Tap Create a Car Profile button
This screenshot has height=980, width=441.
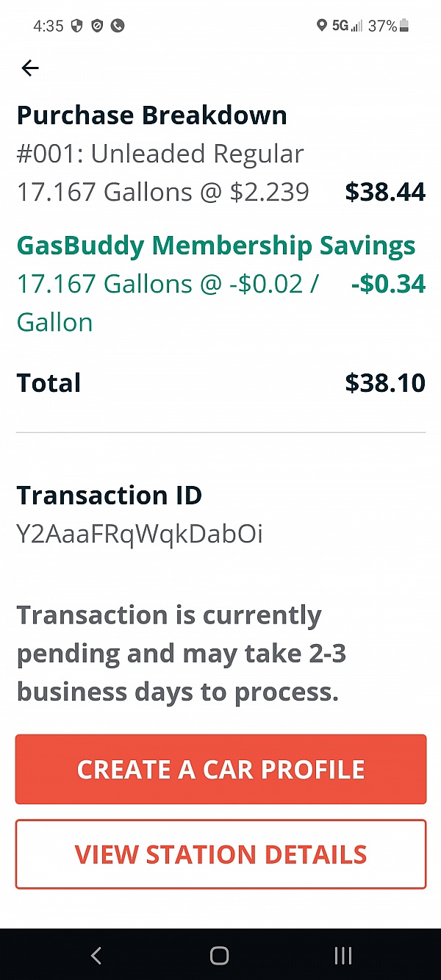[x=220, y=769]
